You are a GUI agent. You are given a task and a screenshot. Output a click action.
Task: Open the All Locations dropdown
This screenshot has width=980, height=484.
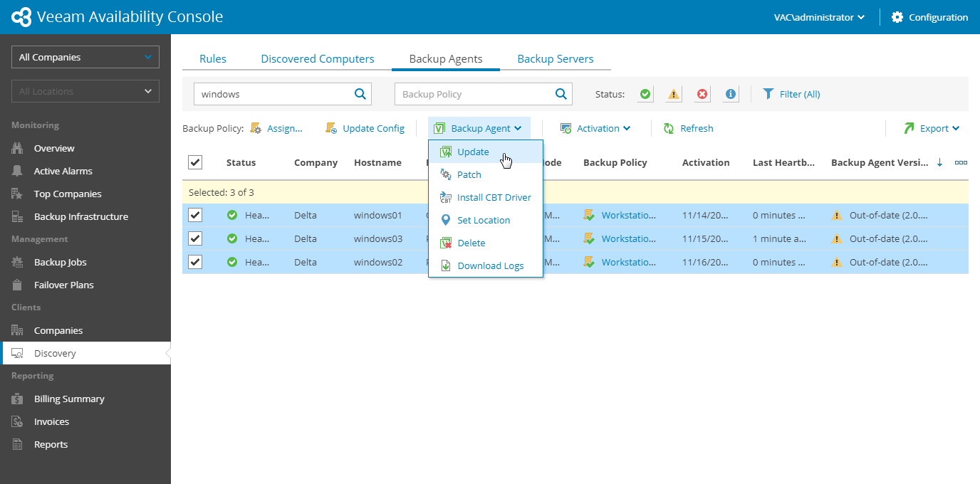[x=85, y=91]
